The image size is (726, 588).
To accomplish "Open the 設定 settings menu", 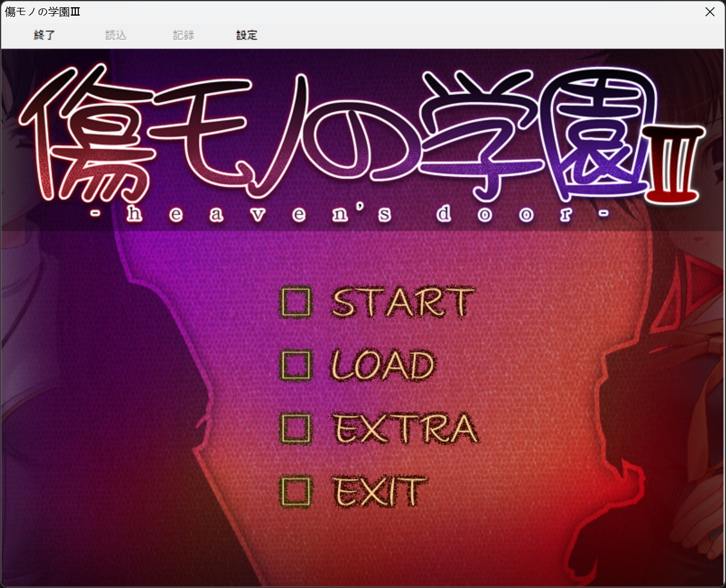I will tap(246, 36).
